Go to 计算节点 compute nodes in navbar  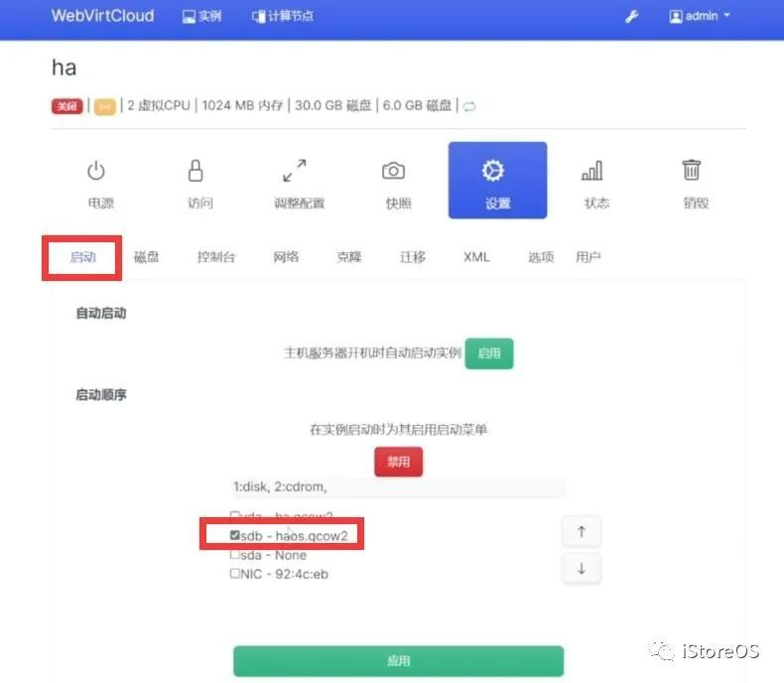point(283,17)
